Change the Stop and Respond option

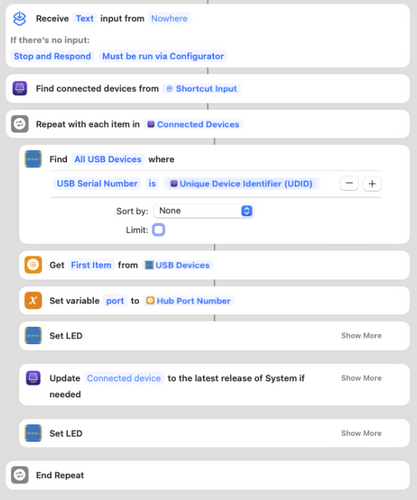(52, 56)
